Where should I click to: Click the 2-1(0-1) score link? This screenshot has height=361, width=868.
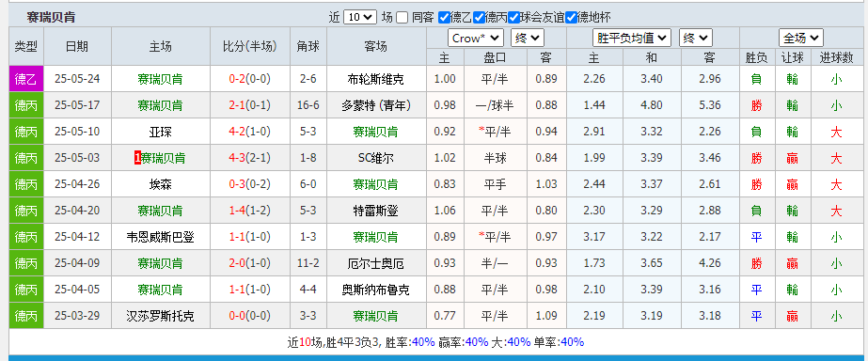point(249,105)
